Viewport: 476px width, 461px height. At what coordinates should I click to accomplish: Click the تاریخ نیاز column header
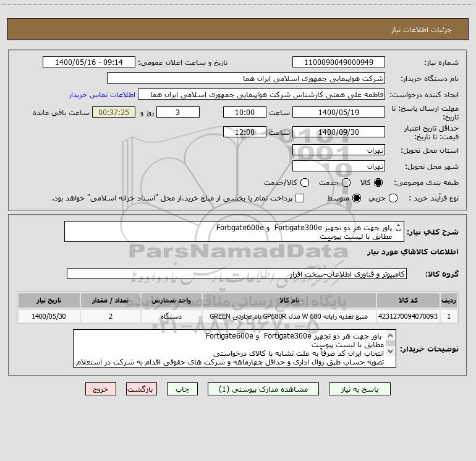point(49,301)
